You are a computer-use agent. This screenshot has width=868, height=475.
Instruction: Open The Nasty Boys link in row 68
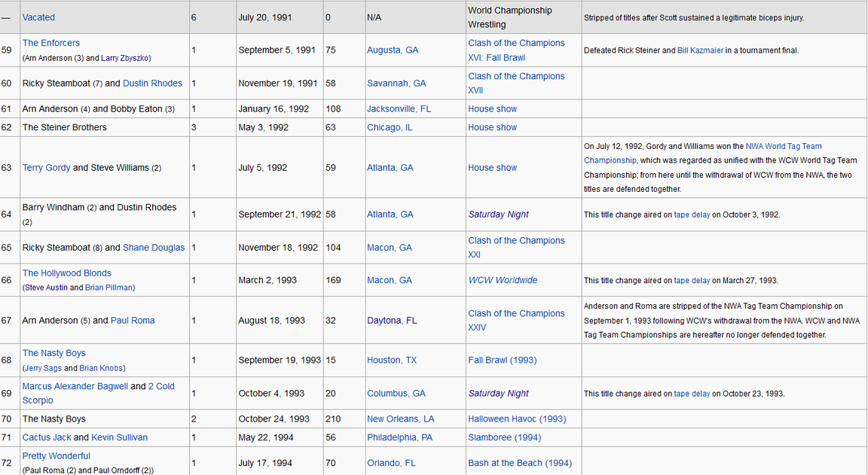point(53,353)
